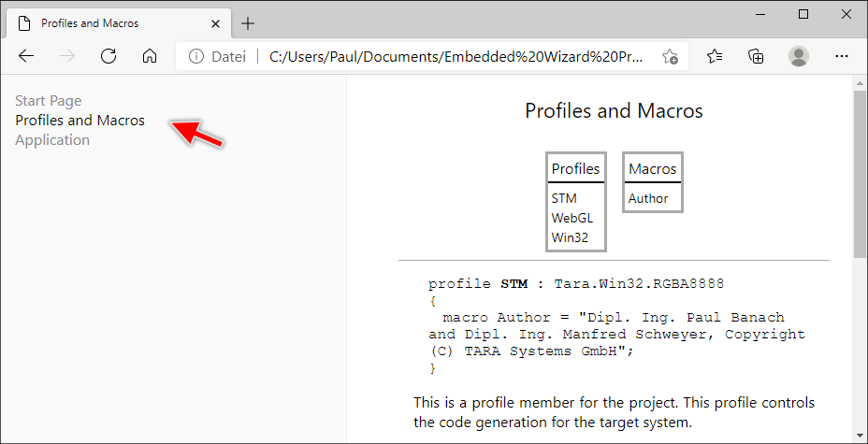Select the Profiles and Macros browser tab
This screenshot has height=444, width=868.
(x=103, y=23)
